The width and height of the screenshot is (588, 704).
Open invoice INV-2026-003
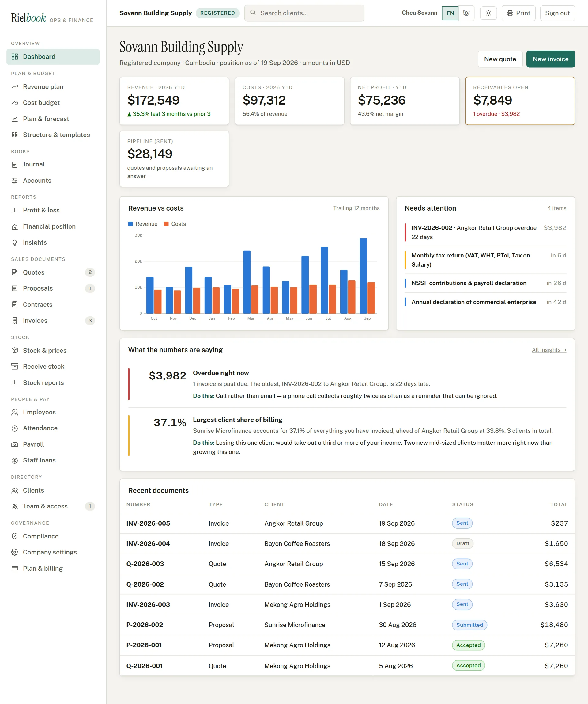(347, 604)
